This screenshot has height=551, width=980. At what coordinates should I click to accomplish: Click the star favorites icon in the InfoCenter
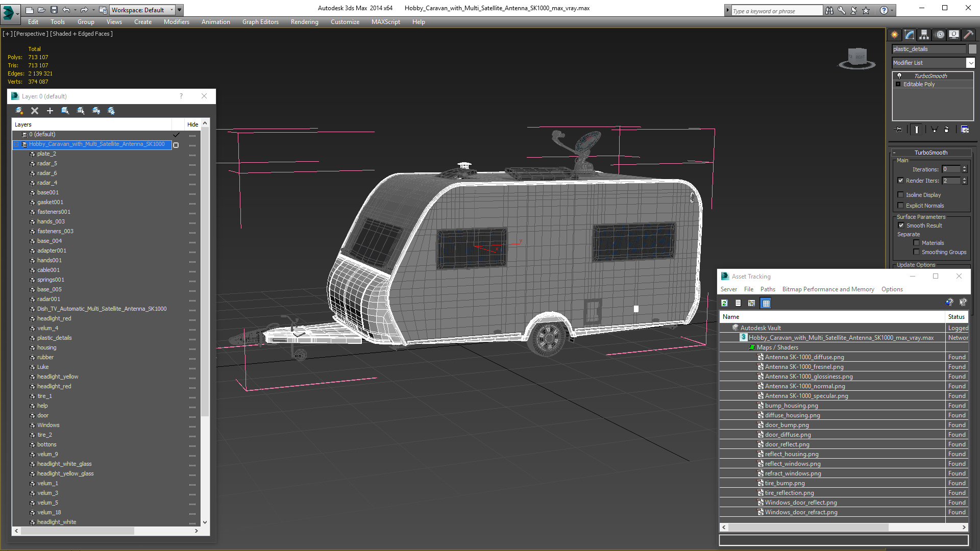pyautogui.click(x=866, y=10)
